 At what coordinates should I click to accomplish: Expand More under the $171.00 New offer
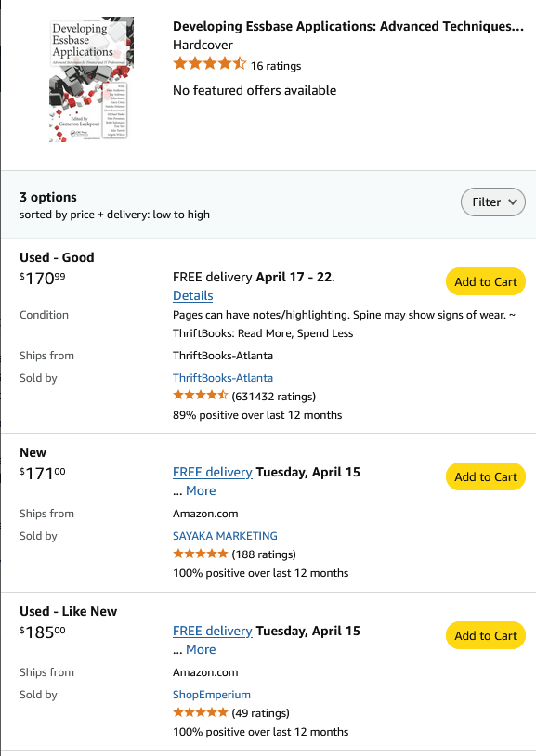tap(201, 490)
